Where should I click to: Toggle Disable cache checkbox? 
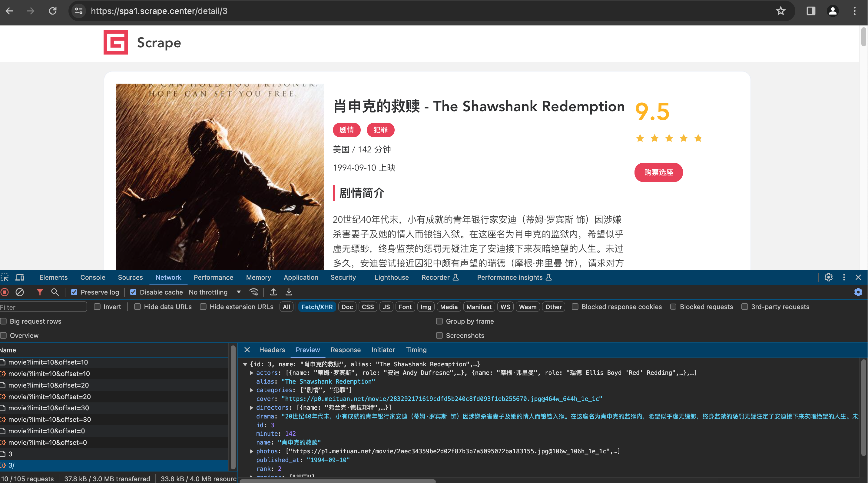pos(134,292)
